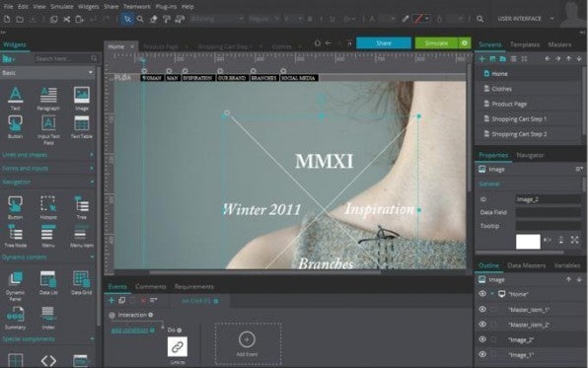Open the User Interface workspace dropdown

(552, 19)
